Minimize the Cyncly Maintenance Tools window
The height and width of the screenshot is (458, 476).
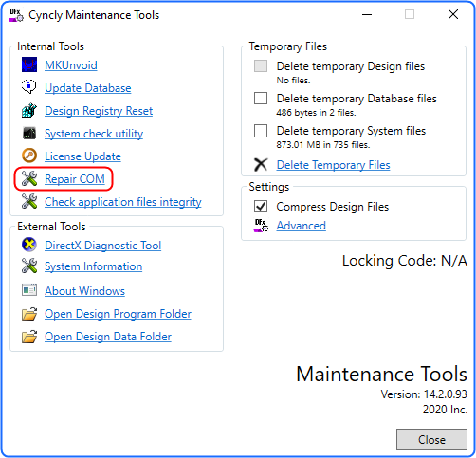367,14
